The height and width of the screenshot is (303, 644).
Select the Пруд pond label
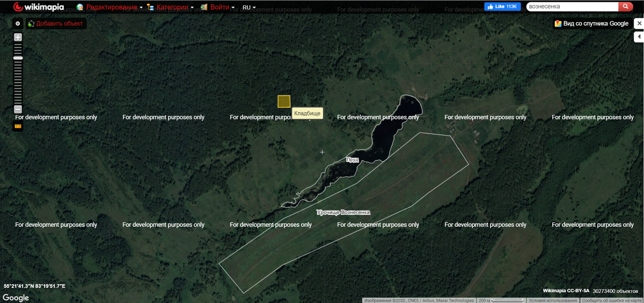353,160
